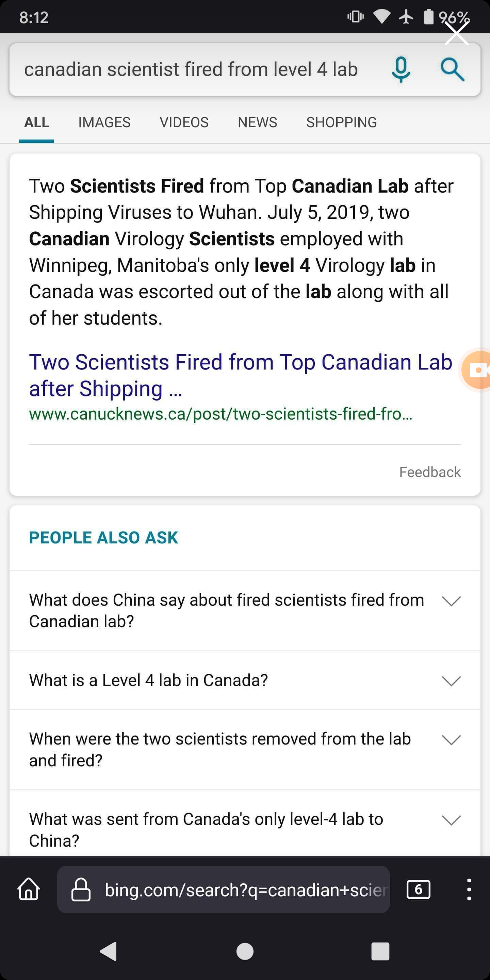
Task: Tap the search query input field
Action: click(x=191, y=70)
